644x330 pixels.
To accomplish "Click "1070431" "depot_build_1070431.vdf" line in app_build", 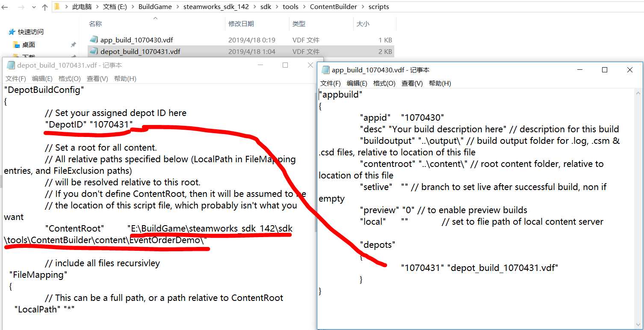I will [x=480, y=268].
